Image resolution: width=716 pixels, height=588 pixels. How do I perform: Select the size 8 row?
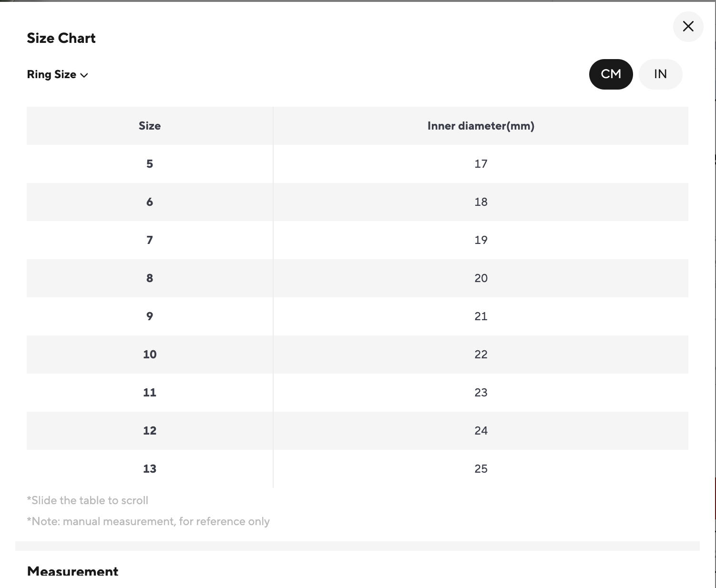(150, 278)
